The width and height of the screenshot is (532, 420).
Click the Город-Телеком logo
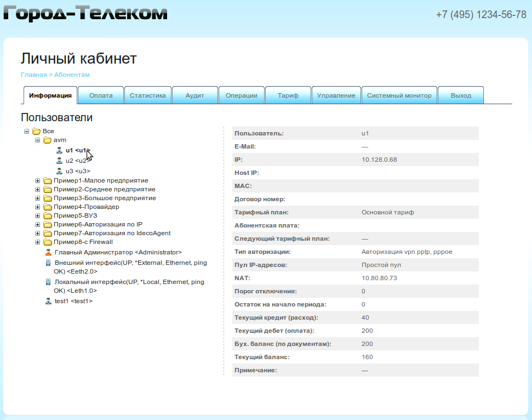[x=85, y=14]
